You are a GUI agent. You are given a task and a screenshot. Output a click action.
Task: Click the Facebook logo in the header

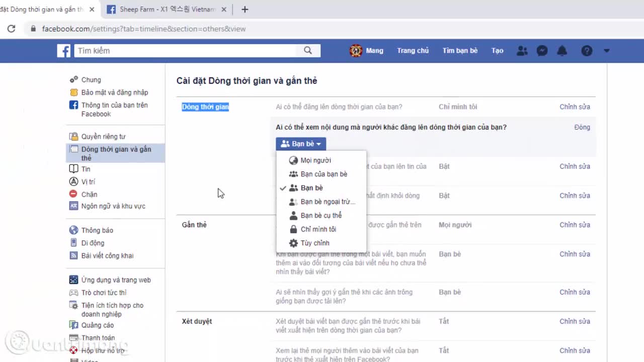click(x=64, y=51)
